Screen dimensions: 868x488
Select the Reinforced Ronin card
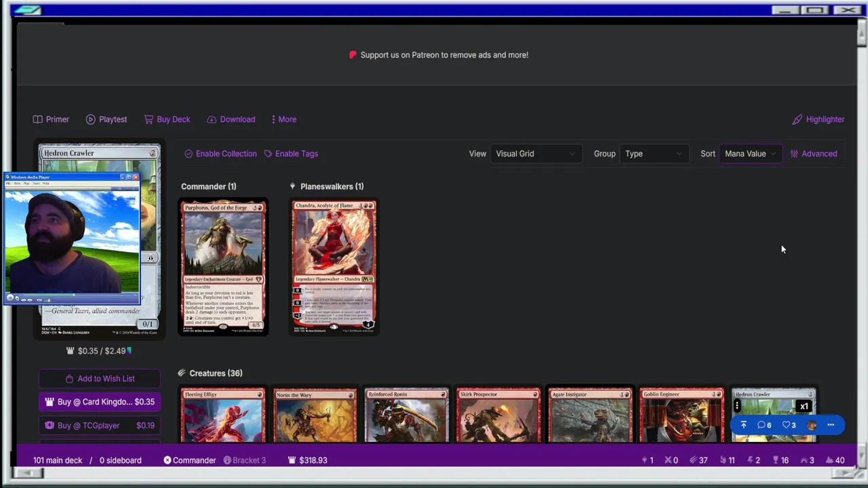click(x=406, y=415)
